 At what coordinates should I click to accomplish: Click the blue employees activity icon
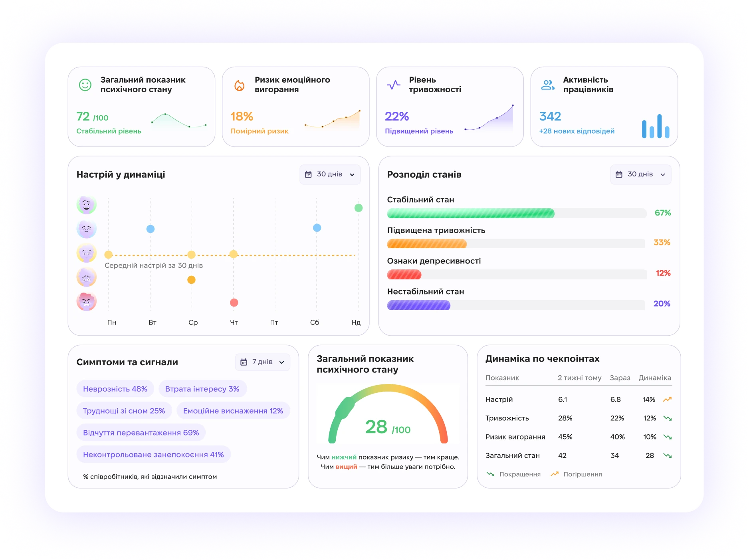click(x=548, y=85)
